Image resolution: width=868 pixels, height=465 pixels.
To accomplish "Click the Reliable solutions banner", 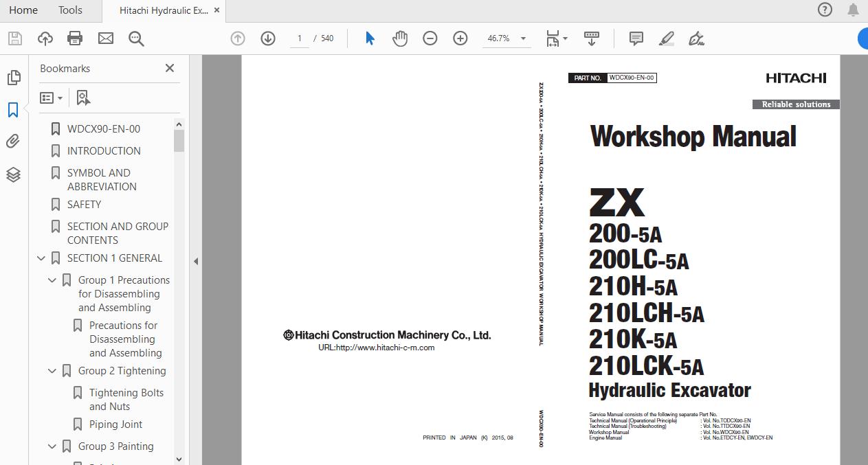I will tap(796, 104).
